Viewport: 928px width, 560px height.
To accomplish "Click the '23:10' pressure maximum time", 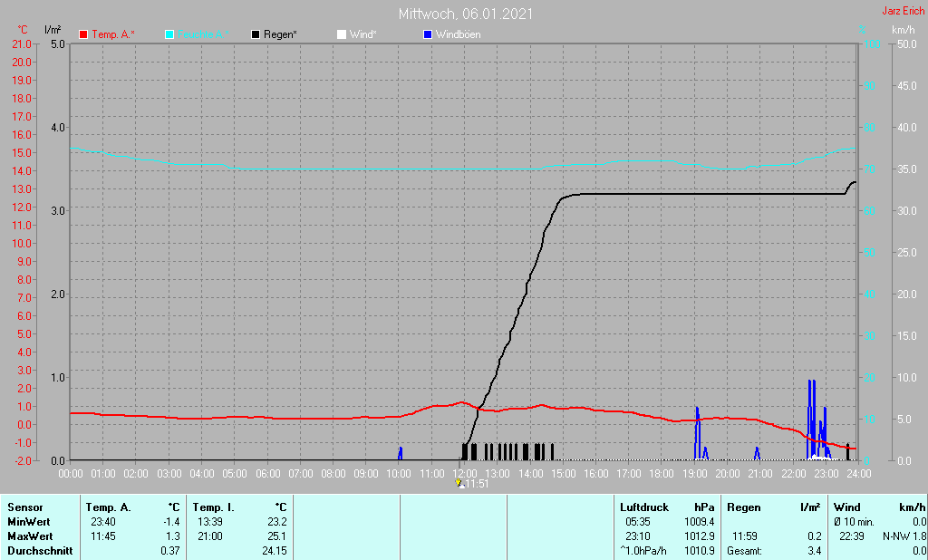I will (x=638, y=536).
